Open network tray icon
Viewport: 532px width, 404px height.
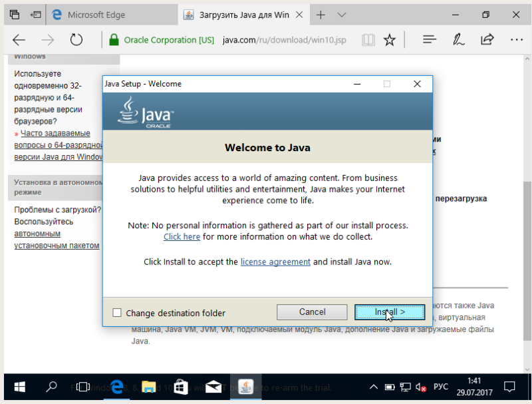[x=405, y=387]
